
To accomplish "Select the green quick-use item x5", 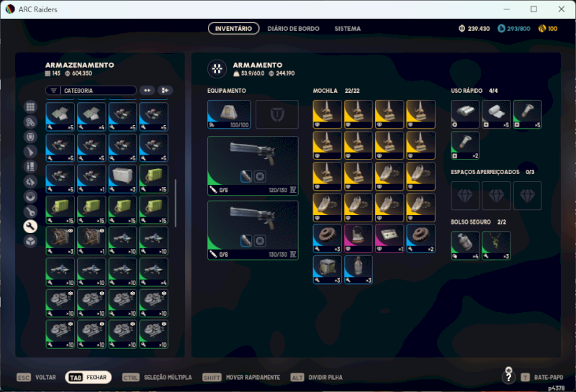I will click(528, 114).
